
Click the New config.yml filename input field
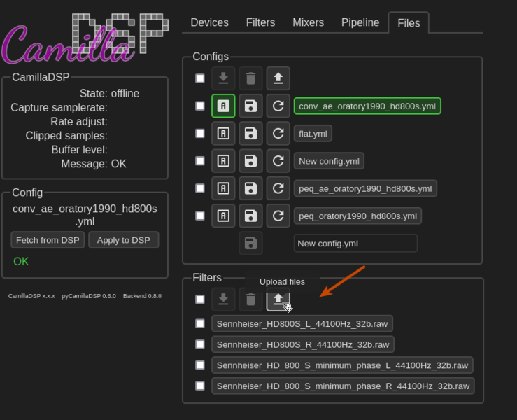tap(355, 244)
